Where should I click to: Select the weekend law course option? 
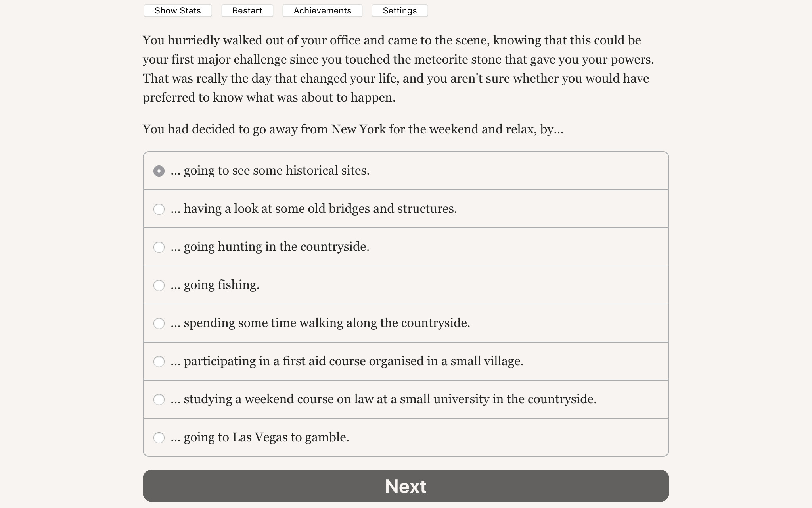click(x=159, y=400)
